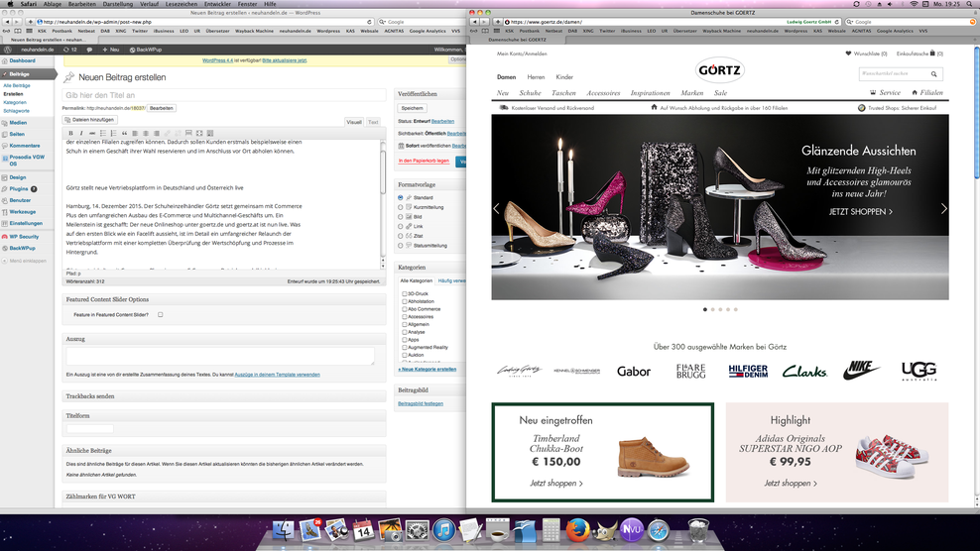Open the Görtz shop search magnifier
Viewport: 980px width, 551px height.
coord(933,73)
